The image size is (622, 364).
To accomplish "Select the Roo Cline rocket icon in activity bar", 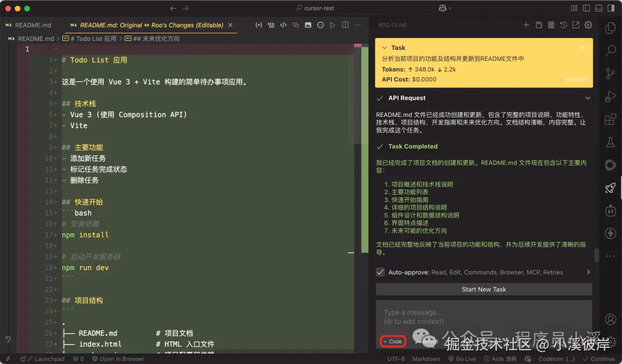I will (x=610, y=188).
